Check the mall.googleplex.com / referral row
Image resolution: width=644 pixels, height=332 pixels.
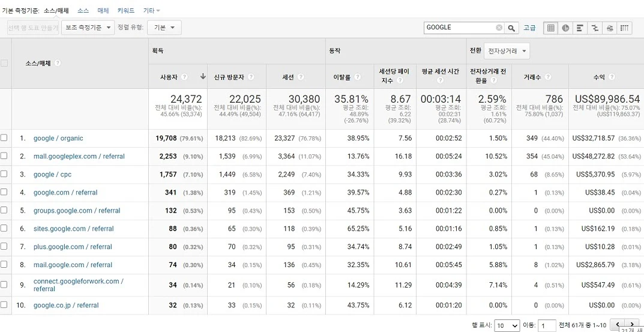point(4,156)
